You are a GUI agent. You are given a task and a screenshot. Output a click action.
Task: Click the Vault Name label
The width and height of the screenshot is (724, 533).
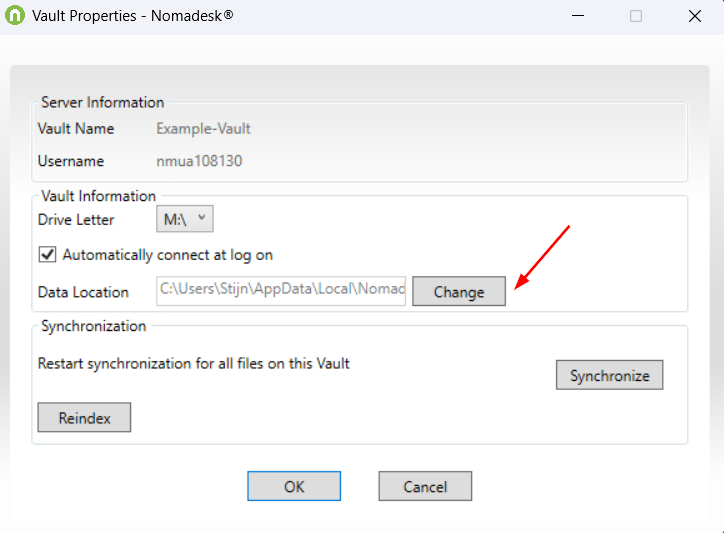click(x=76, y=128)
